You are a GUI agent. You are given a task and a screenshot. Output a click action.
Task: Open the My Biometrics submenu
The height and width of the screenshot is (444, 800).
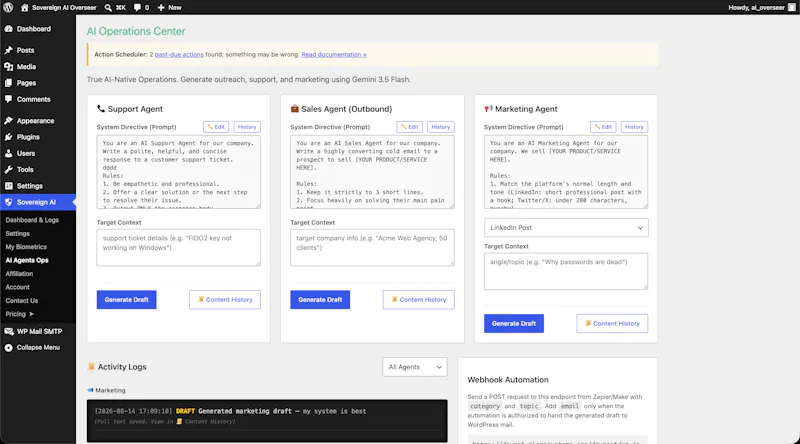(x=26, y=246)
